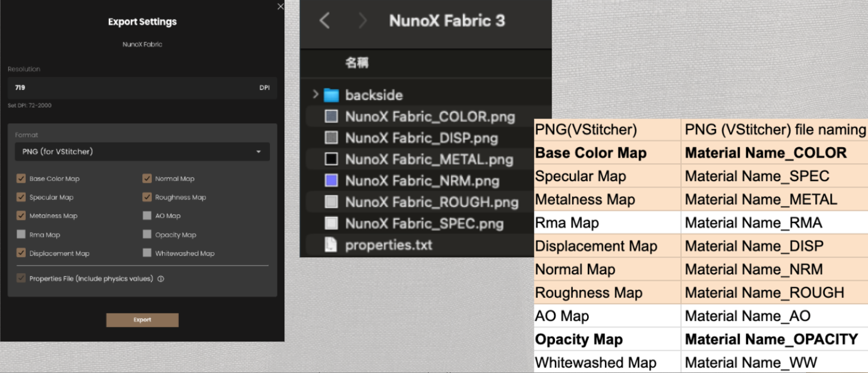Click the Material Name_ROUGH table cell
Image resolution: width=868 pixels, height=373 pixels.
[775, 293]
